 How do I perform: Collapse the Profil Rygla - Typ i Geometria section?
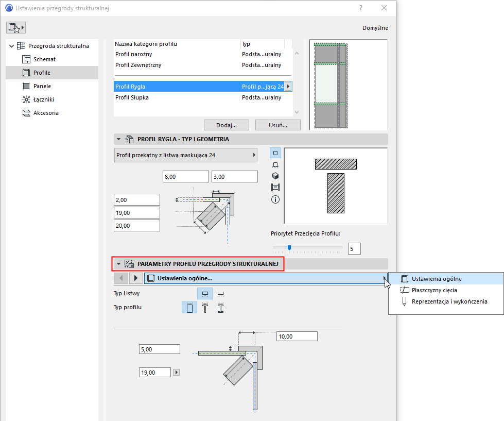118,139
